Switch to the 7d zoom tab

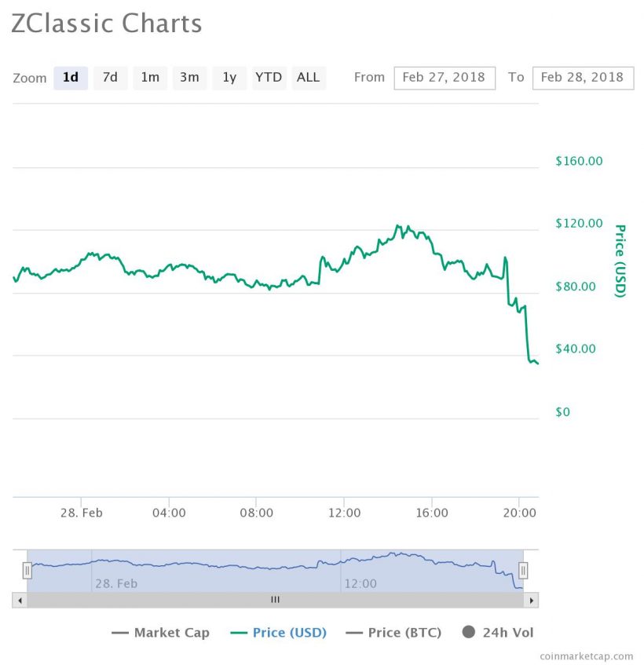click(110, 78)
